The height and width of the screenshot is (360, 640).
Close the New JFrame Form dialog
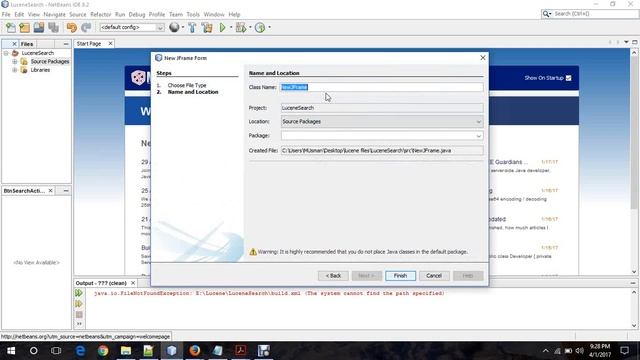(x=483, y=58)
